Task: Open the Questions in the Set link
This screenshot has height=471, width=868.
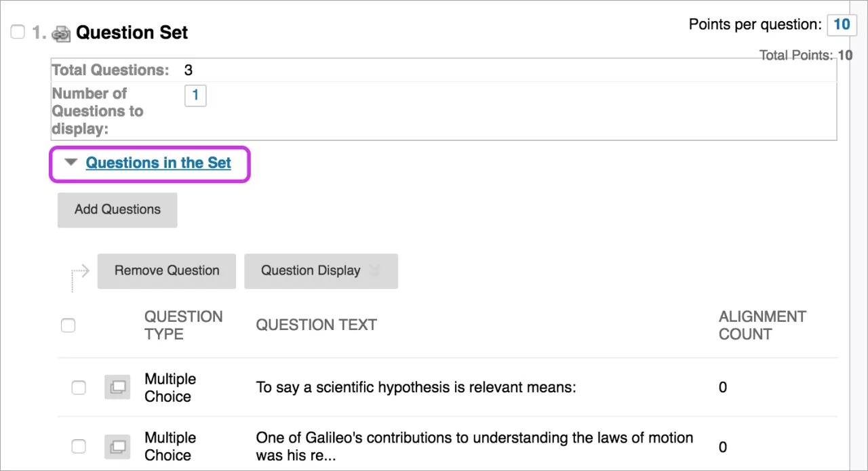Action: click(159, 163)
